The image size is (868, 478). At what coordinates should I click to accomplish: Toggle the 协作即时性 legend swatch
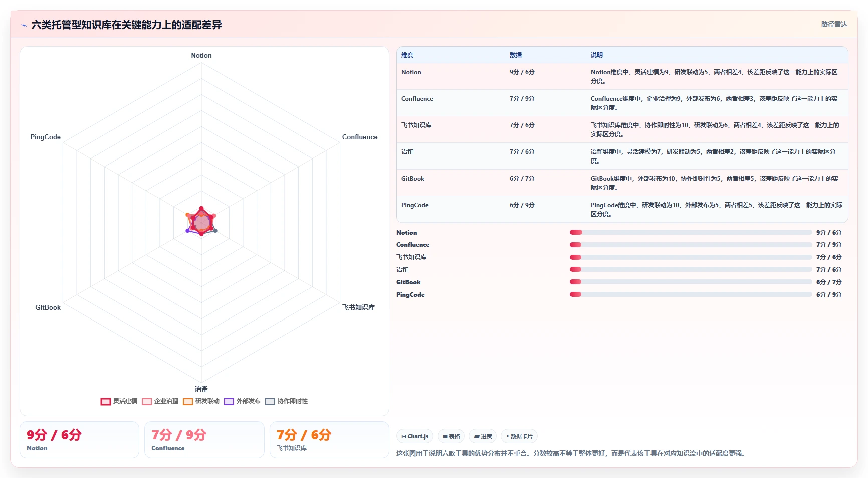click(x=270, y=402)
